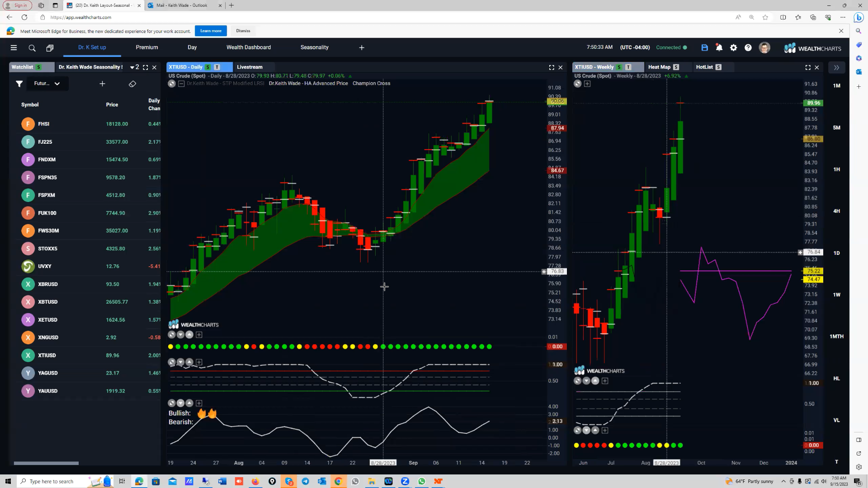868x488 pixels.
Task: Open the Futur... watchlist dropdown
Action: [x=47, y=84]
